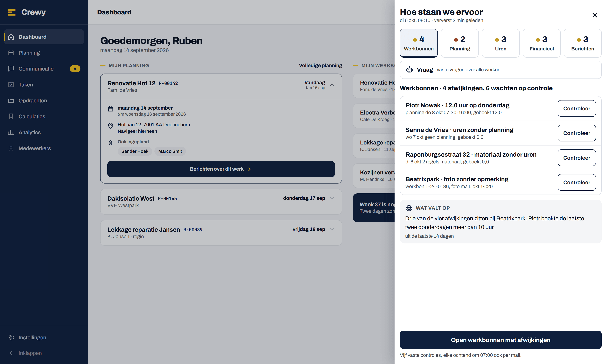Close the Hoe staan we ervoor panel
This screenshot has width=607, height=364.
595,15
